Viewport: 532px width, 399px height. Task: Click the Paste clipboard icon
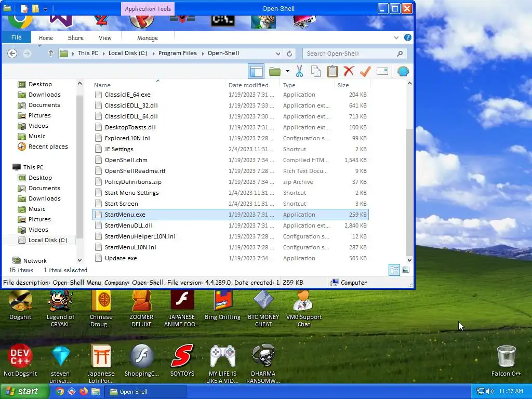(x=332, y=72)
